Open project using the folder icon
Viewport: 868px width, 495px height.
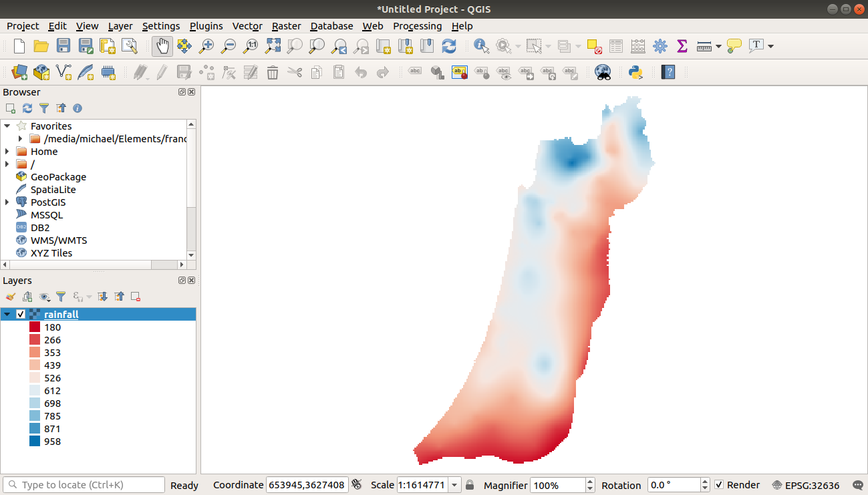[41, 46]
